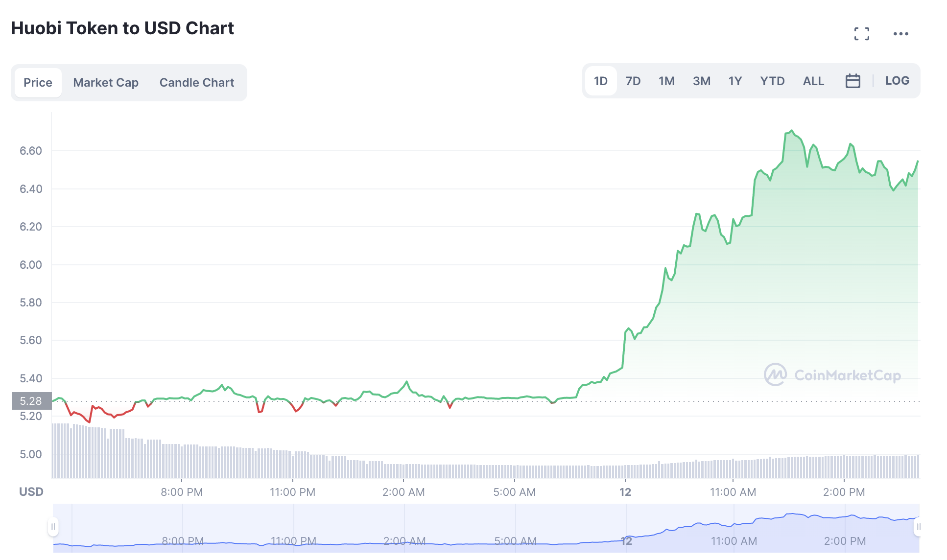Select the ALL time range
Viewport: 947px width, 560px height.
click(813, 81)
